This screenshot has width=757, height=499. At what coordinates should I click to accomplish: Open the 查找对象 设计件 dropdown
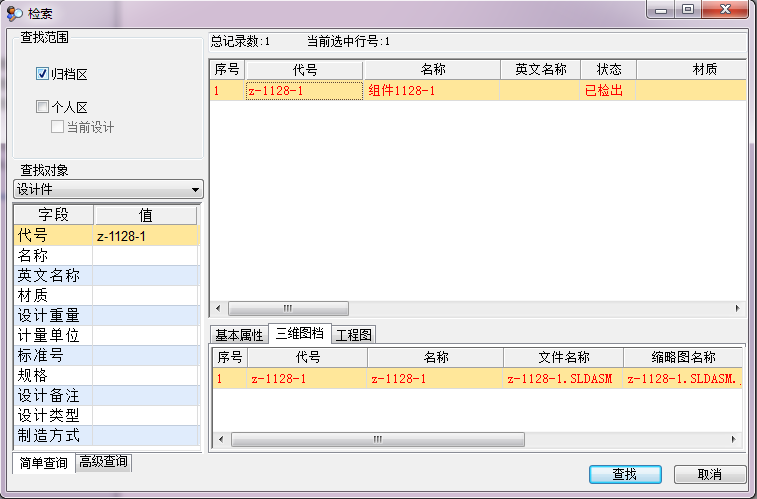[x=108, y=189]
